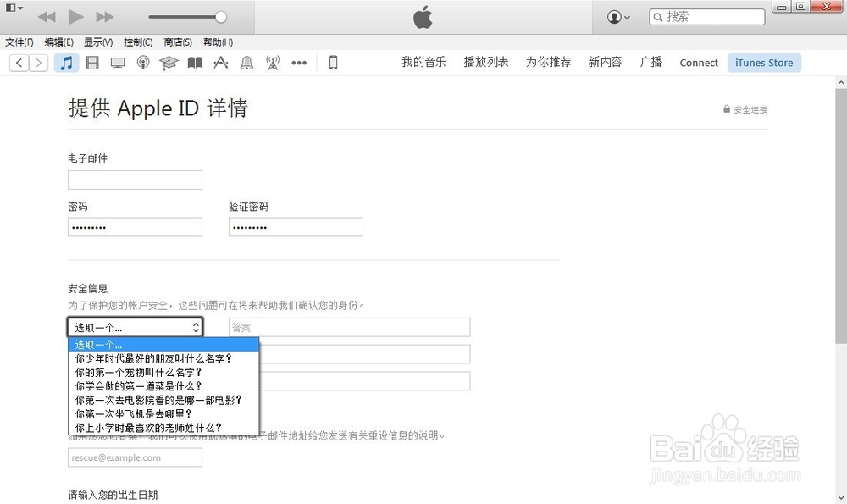Viewport: 847px width, 504px height.
Task: Select the Books icon
Action: click(x=195, y=63)
